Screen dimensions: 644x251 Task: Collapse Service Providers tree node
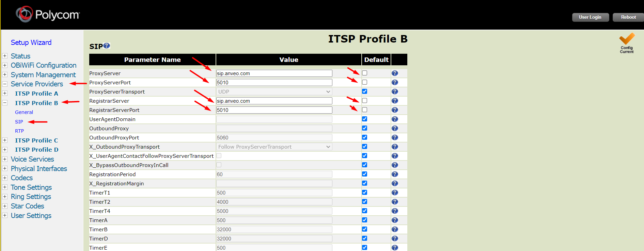click(x=5, y=84)
